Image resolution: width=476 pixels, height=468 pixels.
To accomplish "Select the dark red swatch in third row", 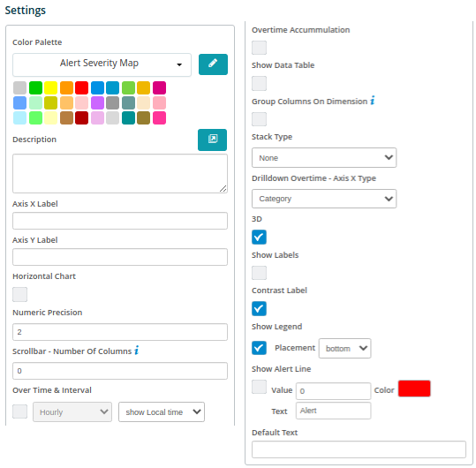I will [81, 117].
